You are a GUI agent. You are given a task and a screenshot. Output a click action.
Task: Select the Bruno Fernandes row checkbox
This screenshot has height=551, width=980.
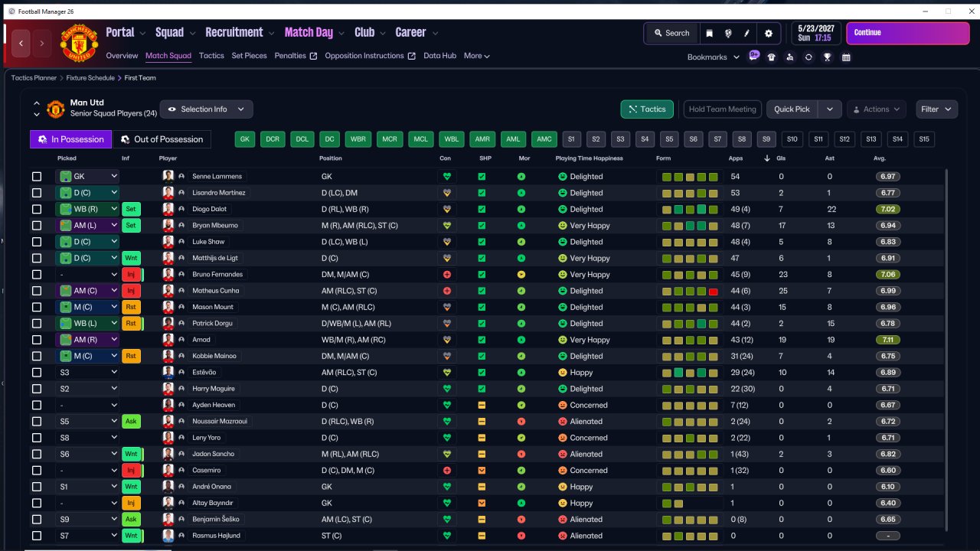point(37,274)
